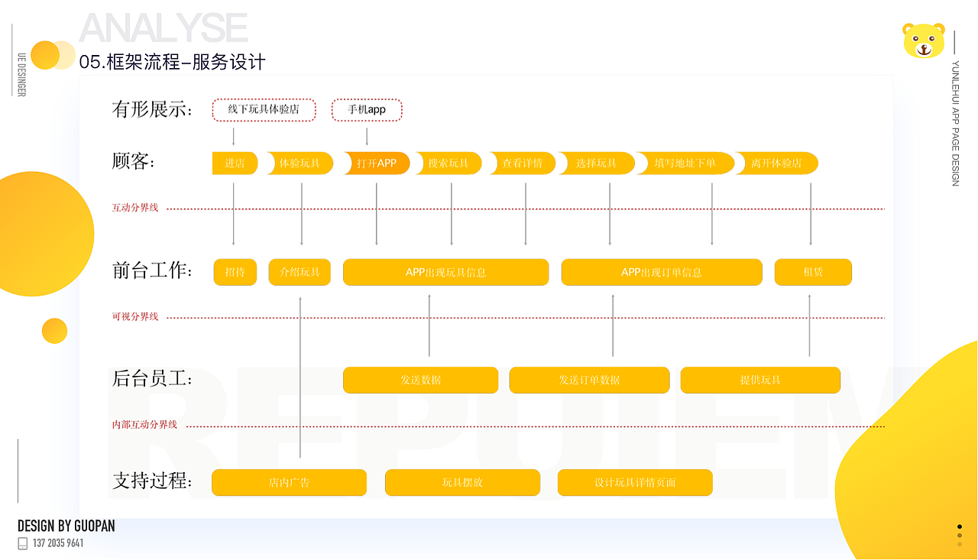The image size is (978, 560).
Task: Click the APP出现玩具信息 button
Action: (x=445, y=272)
